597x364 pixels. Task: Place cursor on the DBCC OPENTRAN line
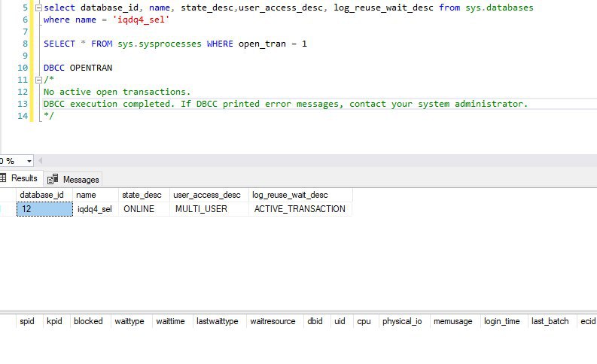point(78,68)
